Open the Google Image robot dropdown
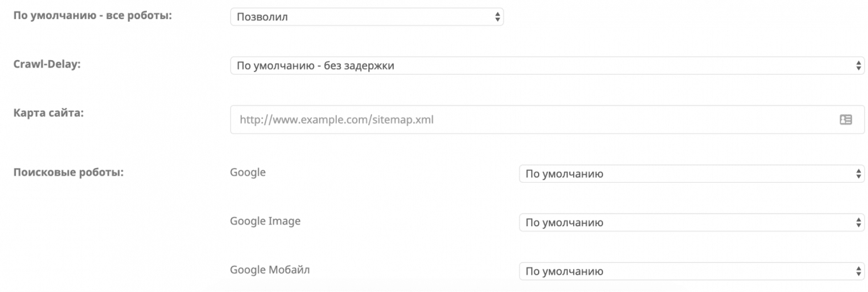The width and height of the screenshot is (868, 292). point(691,222)
